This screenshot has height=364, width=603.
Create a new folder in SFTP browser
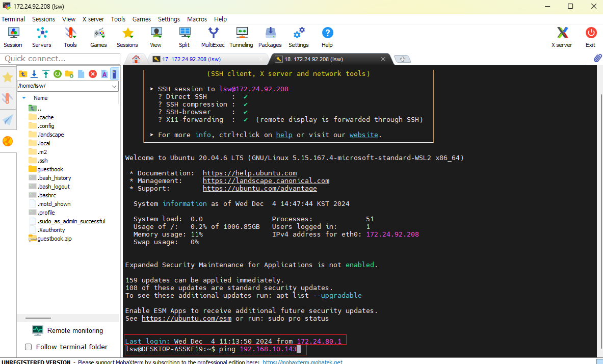point(69,74)
